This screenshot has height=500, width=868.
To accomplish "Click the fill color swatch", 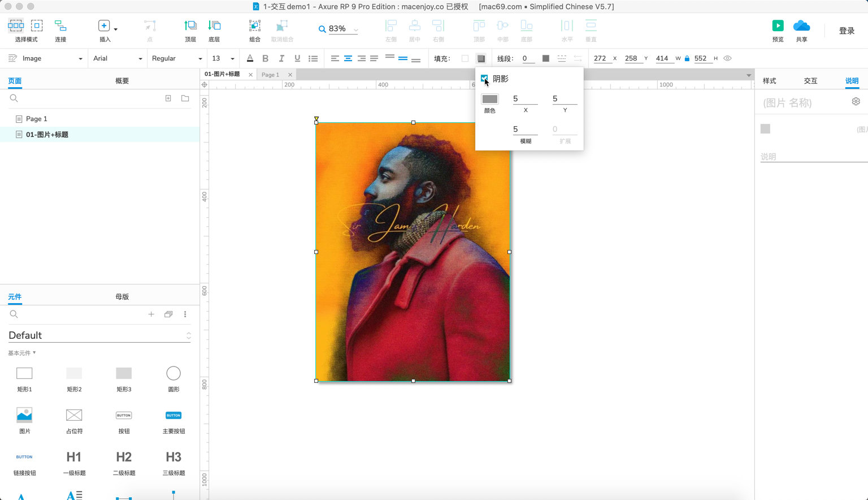I will (465, 58).
